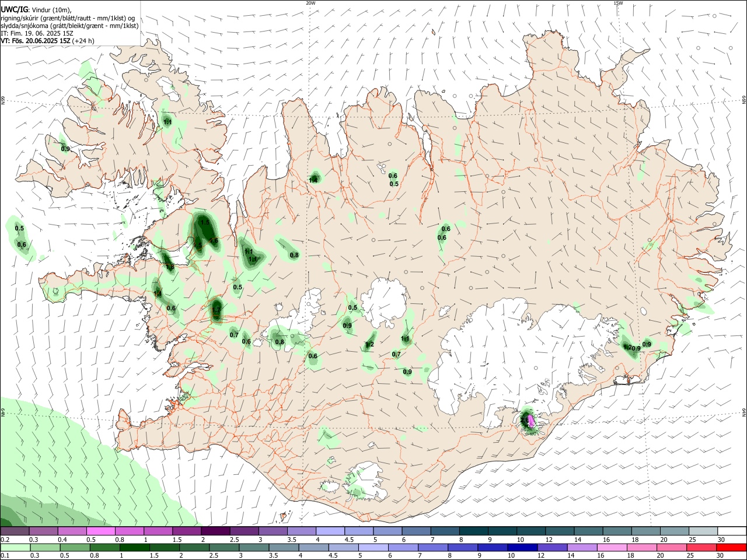
Task: Click the '15W' longitude label
Action: point(618,3)
